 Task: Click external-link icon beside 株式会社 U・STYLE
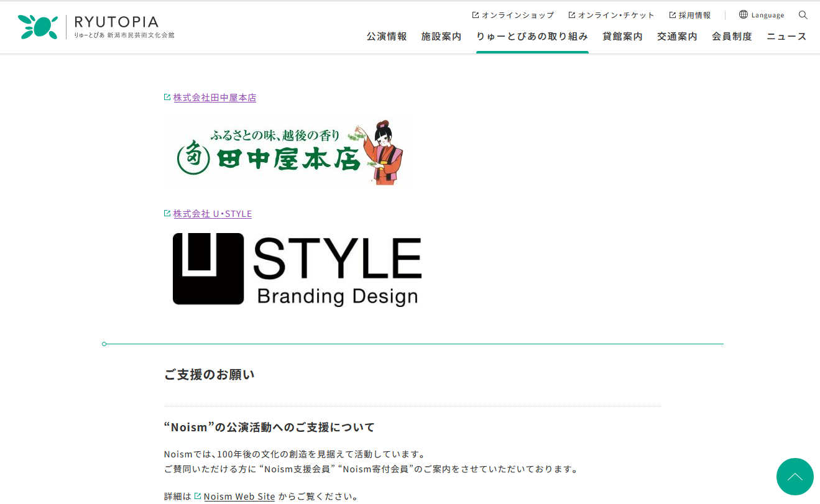[167, 213]
